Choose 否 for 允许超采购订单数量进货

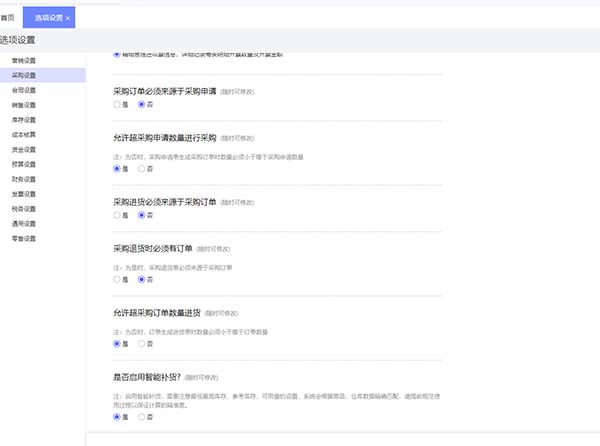point(142,343)
